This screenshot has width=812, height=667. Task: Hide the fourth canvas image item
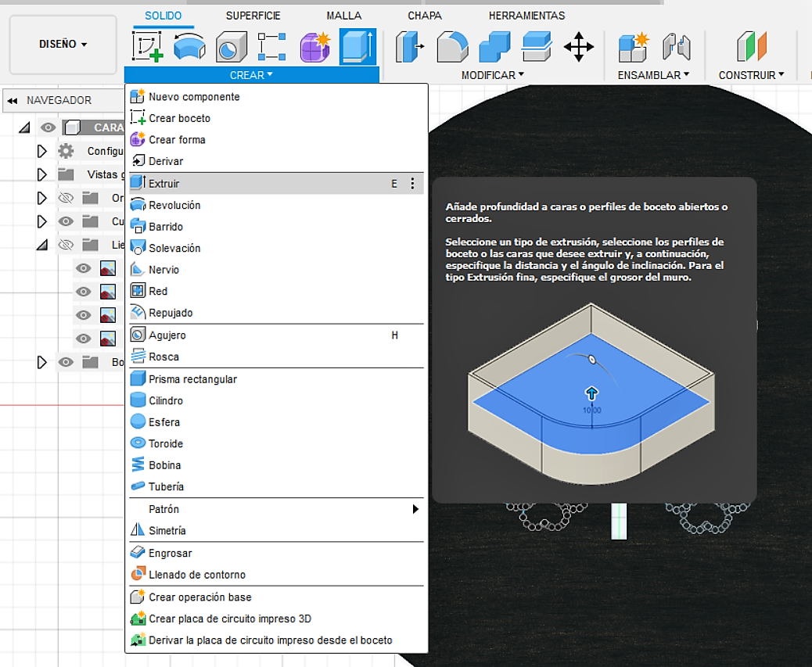(x=84, y=339)
